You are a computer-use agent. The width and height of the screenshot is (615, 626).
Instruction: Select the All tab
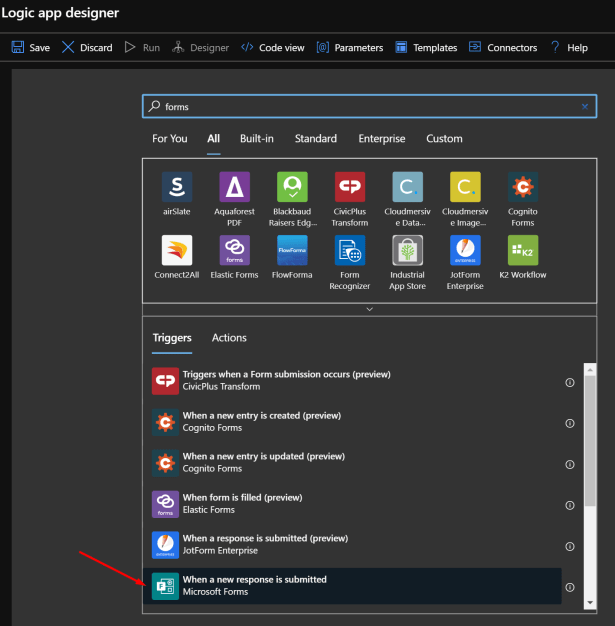coord(214,139)
